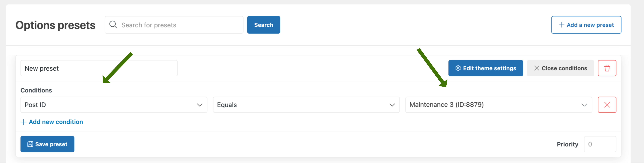Click the X icon on Close conditions

[537, 68]
